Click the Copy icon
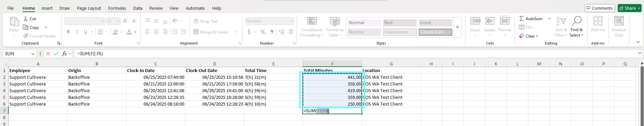 (x=26, y=27)
